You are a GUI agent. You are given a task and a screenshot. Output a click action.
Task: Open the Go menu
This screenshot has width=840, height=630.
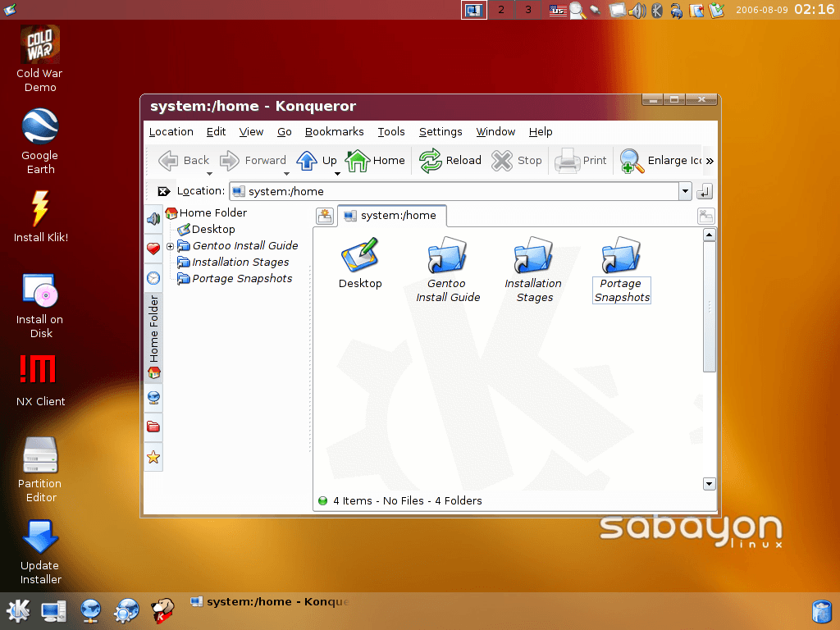tap(285, 132)
